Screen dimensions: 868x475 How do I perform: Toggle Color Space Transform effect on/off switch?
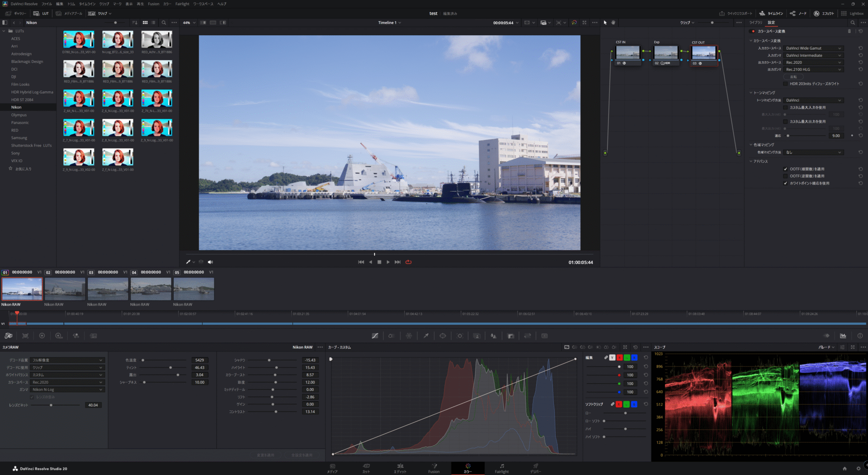[753, 31]
